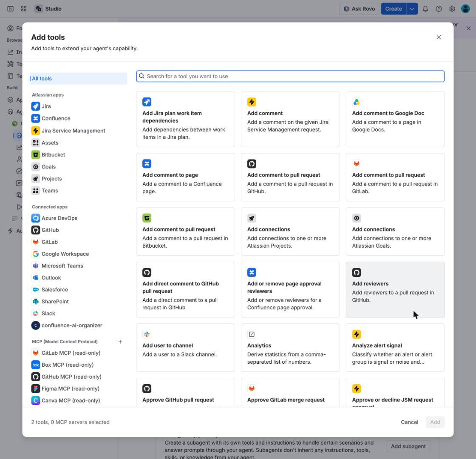
Task: Select the Add comment to Google Doc tool
Action: point(395,119)
